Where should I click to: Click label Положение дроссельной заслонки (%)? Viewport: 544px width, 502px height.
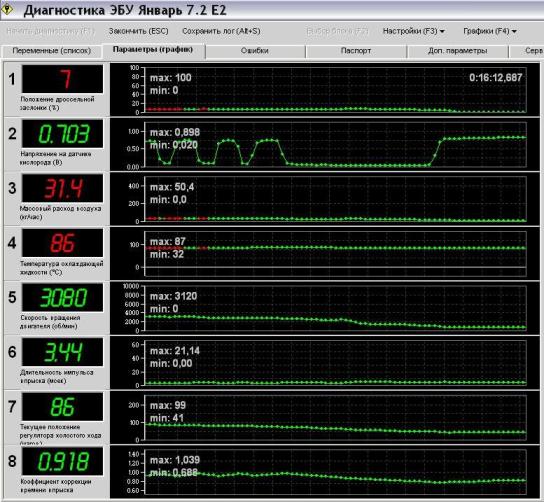tap(57, 103)
